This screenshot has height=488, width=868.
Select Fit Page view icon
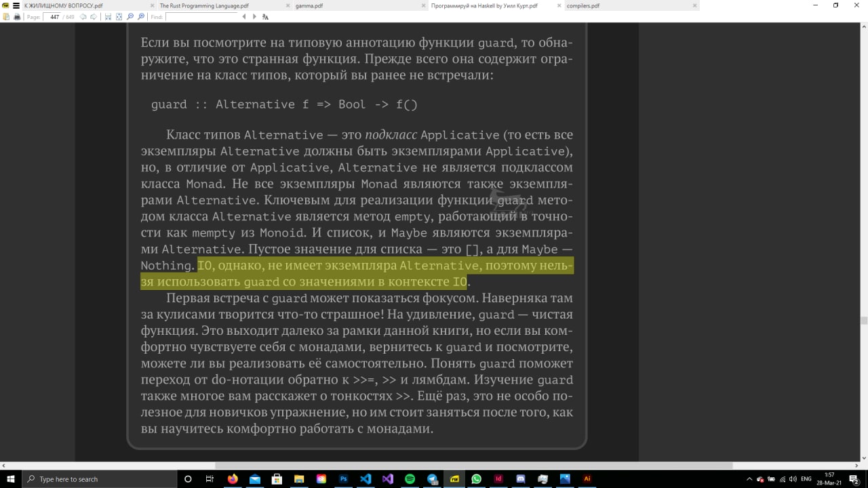tap(119, 17)
